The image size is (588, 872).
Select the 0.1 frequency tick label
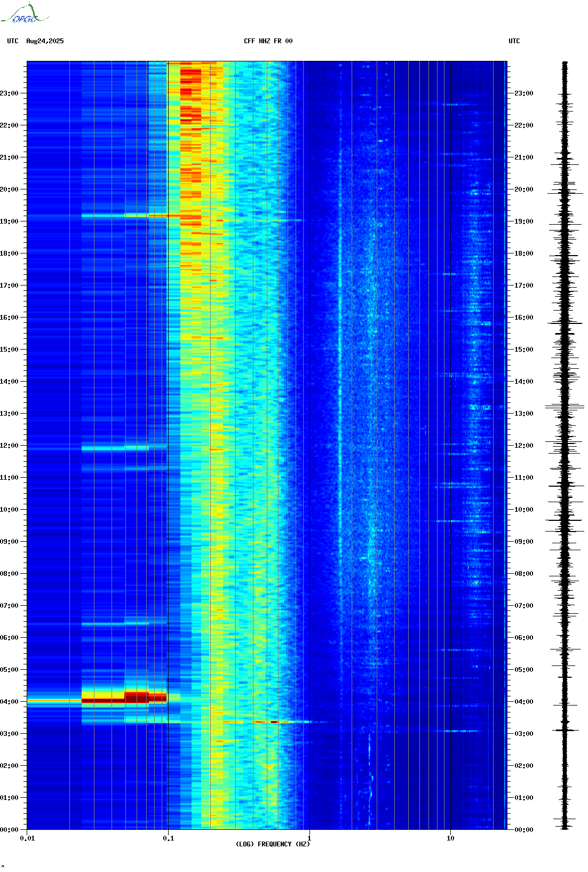coord(168,838)
